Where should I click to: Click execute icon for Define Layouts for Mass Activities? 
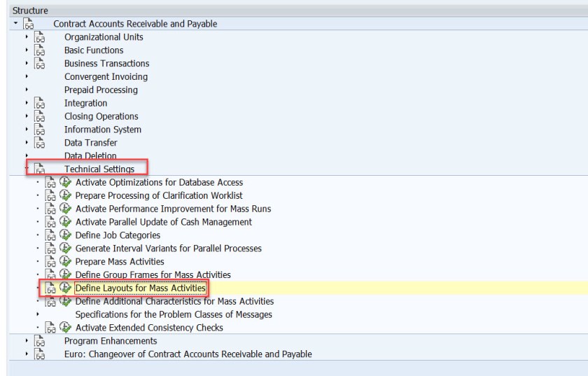click(x=66, y=288)
